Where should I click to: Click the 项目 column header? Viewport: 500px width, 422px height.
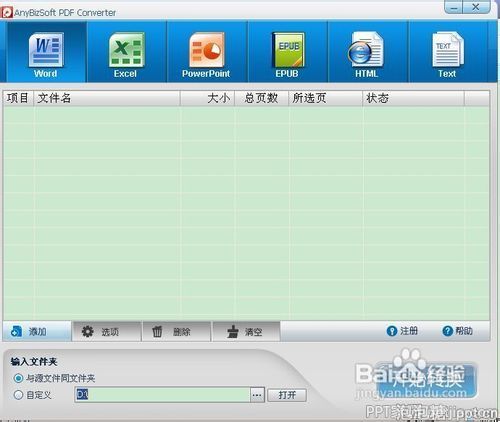coord(18,98)
